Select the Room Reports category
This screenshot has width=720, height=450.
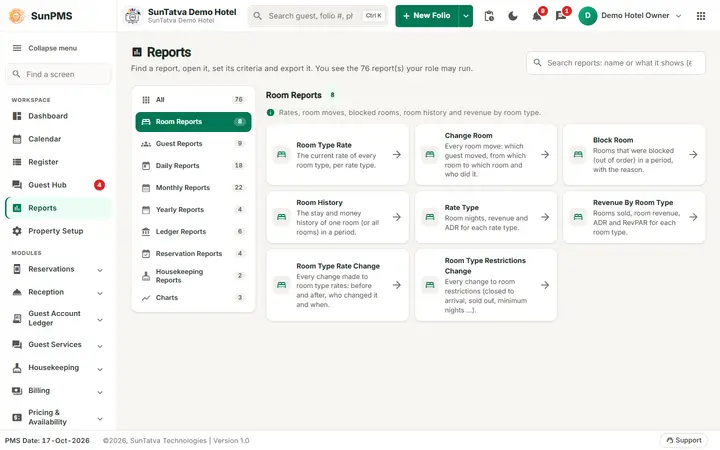pyautogui.click(x=193, y=122)
